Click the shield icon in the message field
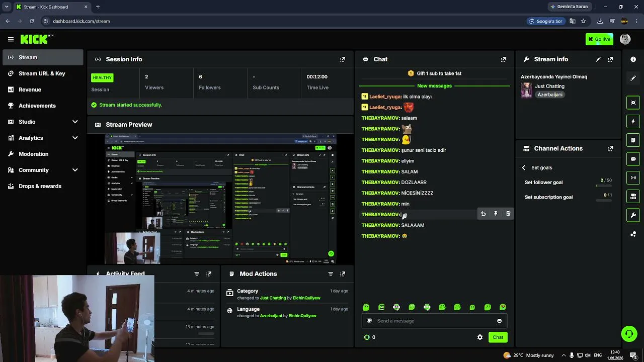The width and height of the screenshot is (644, 362). coord(369,321)
